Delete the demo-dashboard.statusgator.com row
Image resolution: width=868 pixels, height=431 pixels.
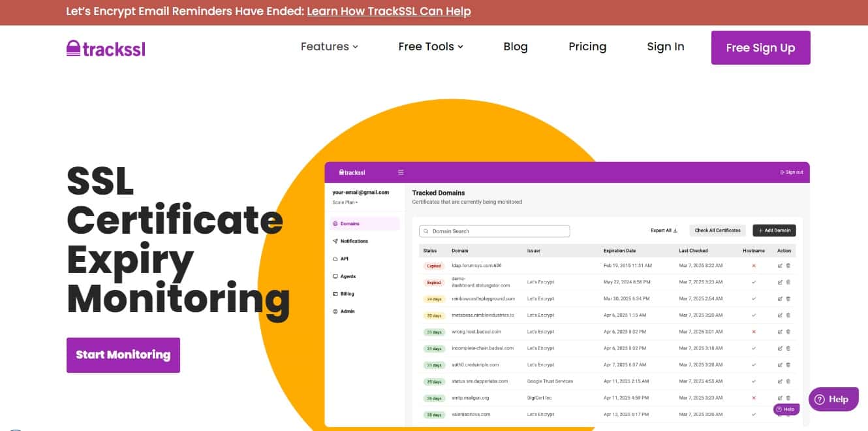click(x=788, y=282)
